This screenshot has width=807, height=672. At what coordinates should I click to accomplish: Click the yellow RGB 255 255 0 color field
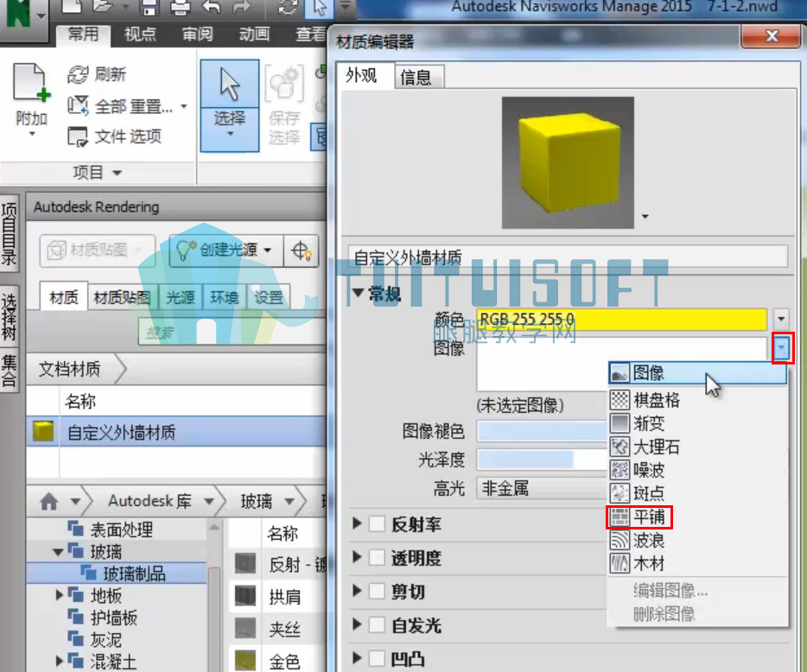[x=622, y=319]
